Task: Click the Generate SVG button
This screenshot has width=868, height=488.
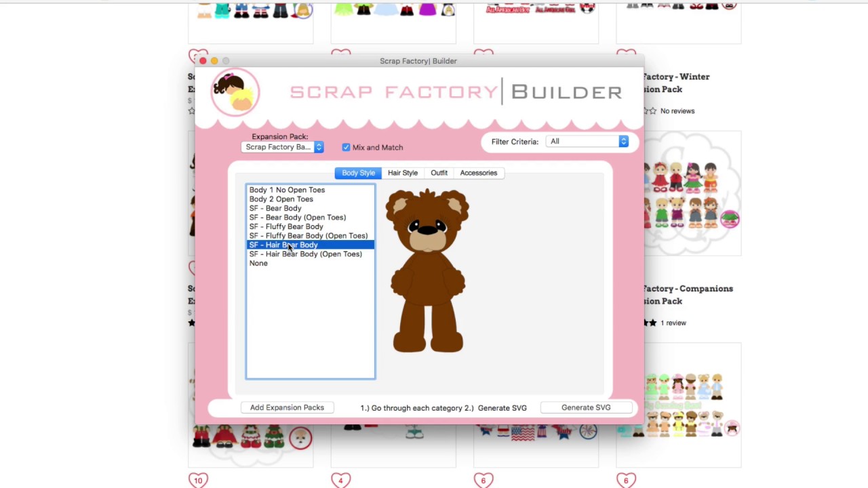Action: [x=586, y=407]
